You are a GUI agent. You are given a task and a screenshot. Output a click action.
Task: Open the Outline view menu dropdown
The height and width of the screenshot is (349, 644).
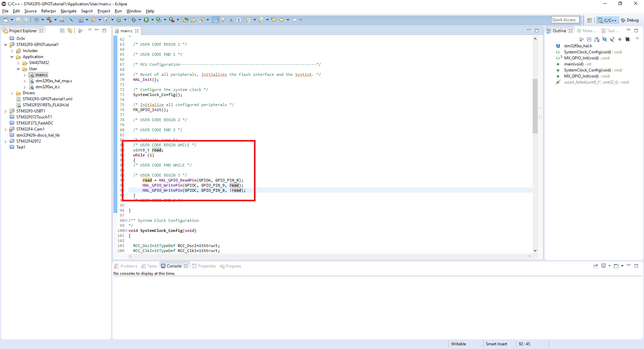coord(637,39)
